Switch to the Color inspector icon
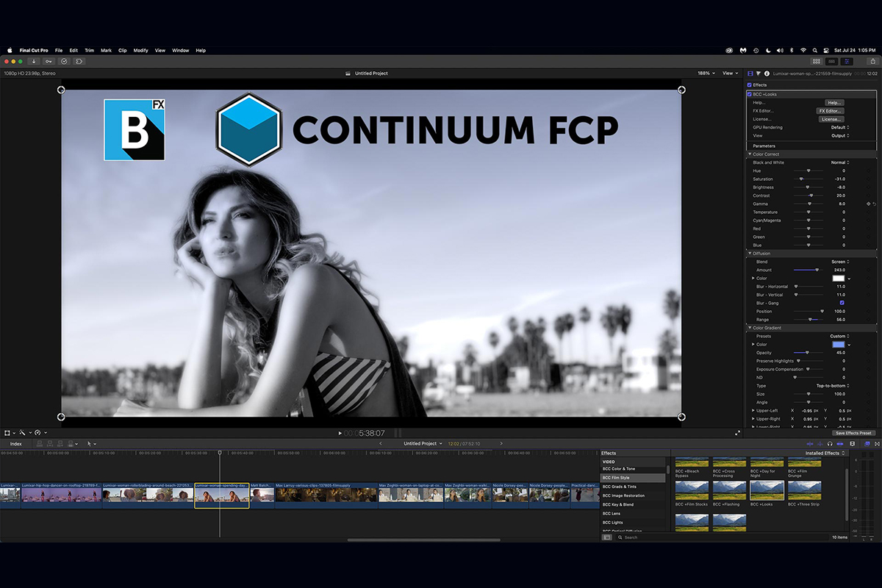882x588 pixels. pyautogui.click(x=759, y=73)
